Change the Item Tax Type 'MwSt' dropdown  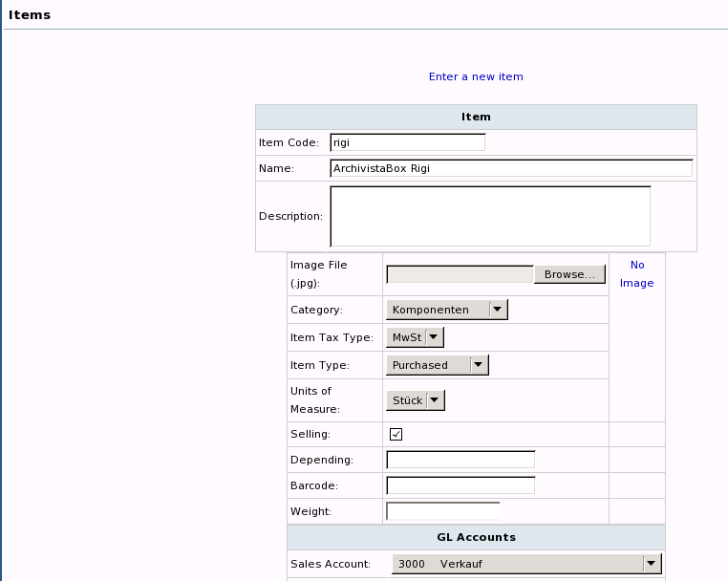pos(415,337)
